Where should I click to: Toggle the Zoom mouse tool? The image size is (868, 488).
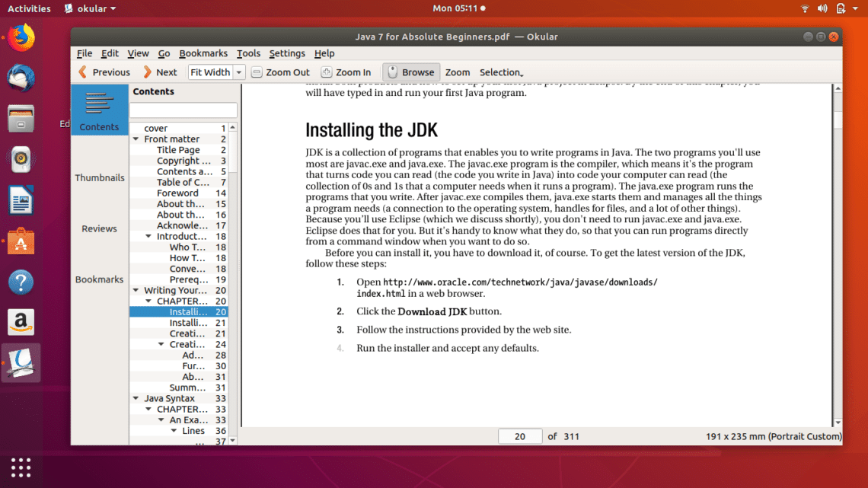[458, 72]
